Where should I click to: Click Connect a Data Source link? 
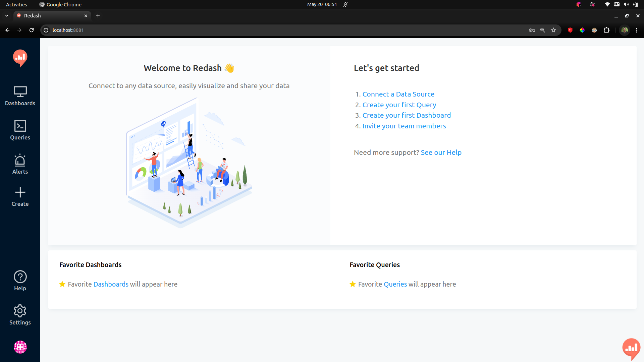coord(398,94)
